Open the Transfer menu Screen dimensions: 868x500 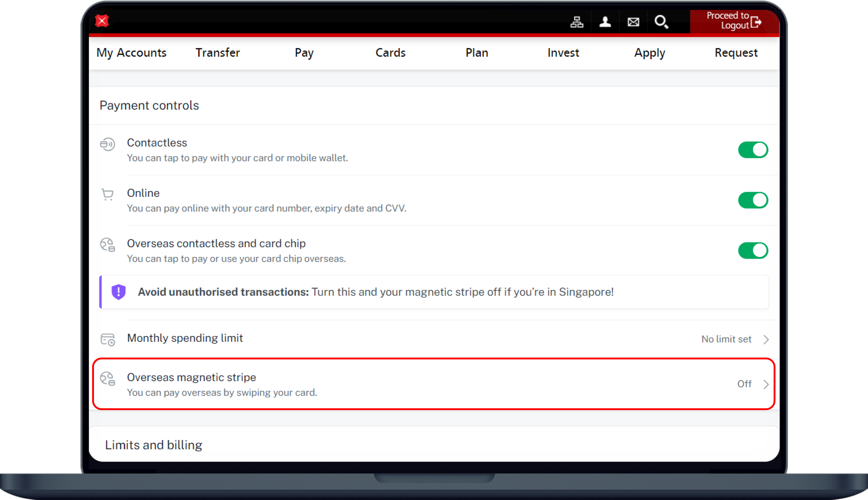click(x=217, y=53)
